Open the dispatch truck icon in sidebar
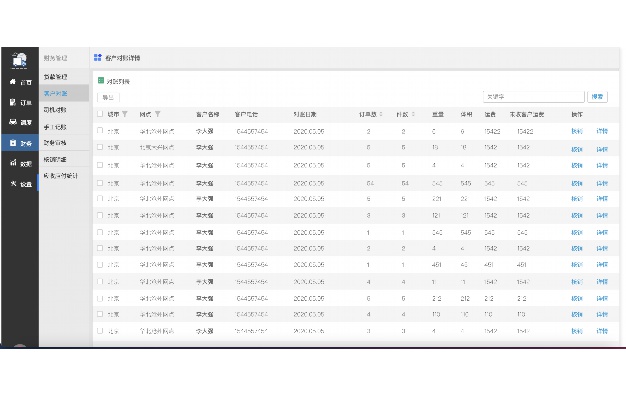This screenshot has height=396, width=626. pos(13,122)
